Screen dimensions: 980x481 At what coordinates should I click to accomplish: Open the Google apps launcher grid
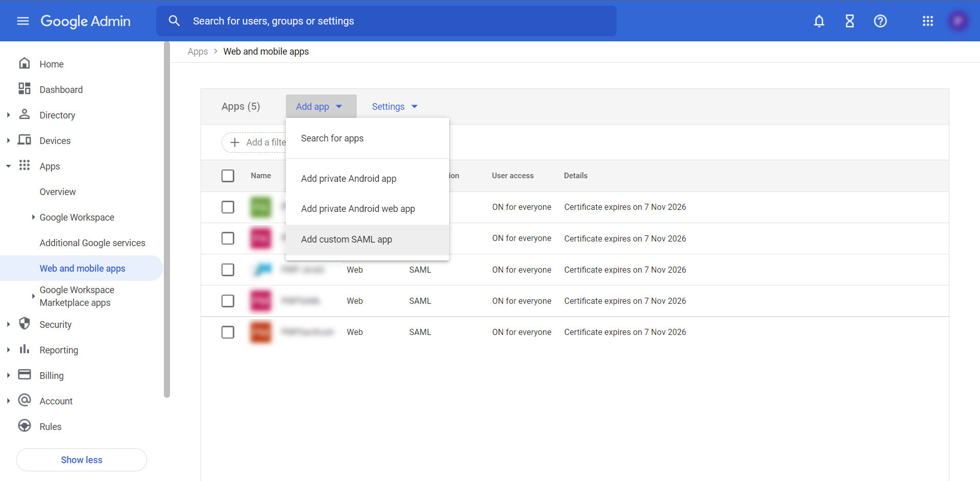click(x=928, y=21)
